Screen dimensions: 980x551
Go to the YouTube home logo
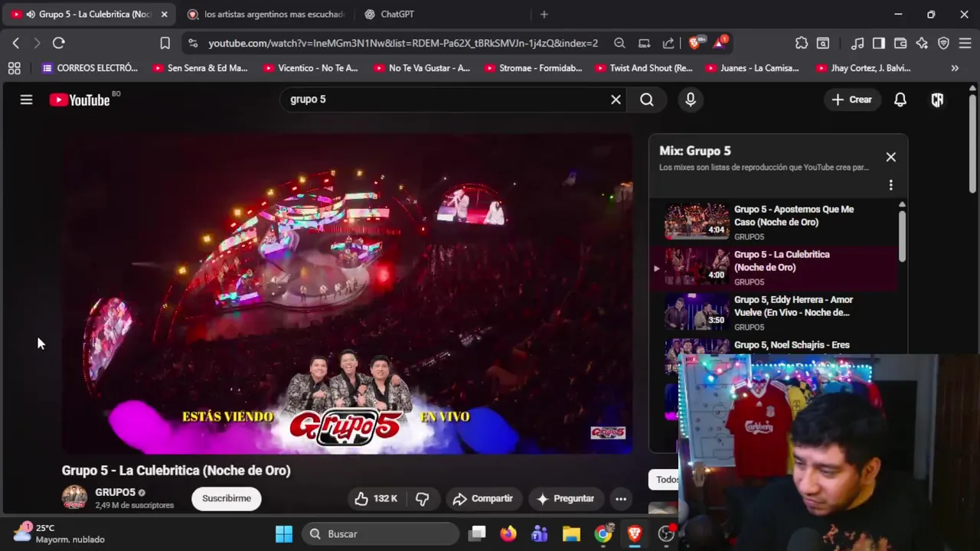[x=80, y=99]
